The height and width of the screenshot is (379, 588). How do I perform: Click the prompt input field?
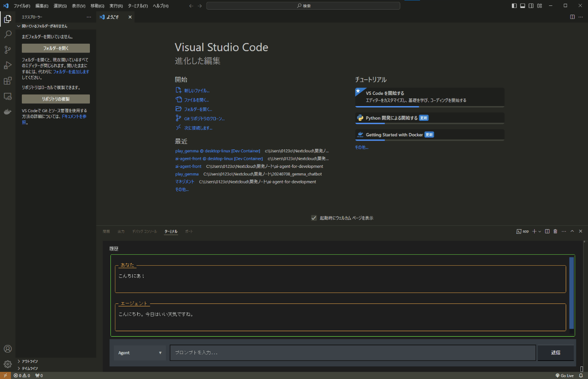click(x=353, y=353)
